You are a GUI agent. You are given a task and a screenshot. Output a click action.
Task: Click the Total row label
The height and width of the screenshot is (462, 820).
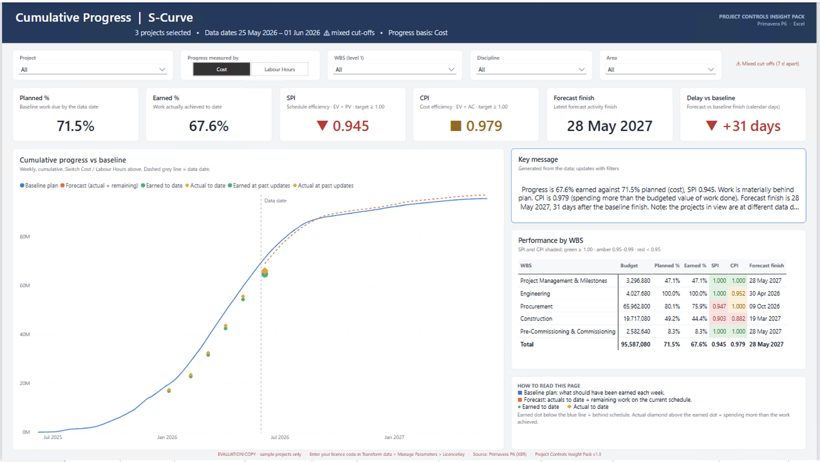[527, 344]
